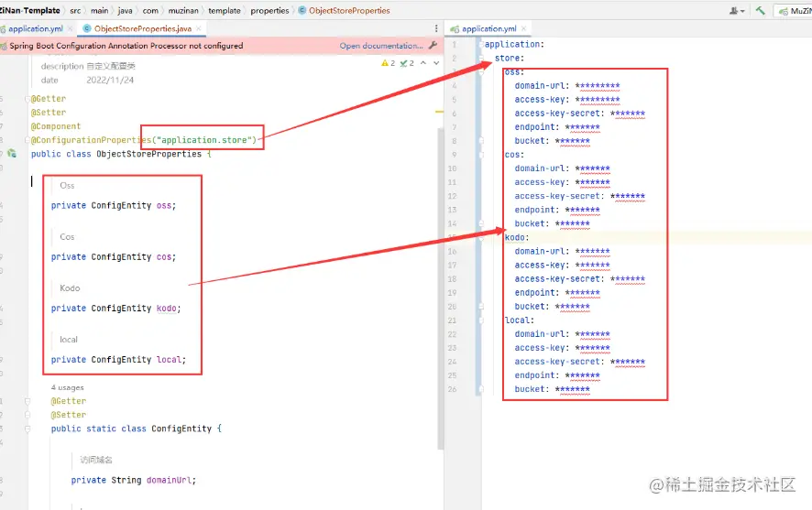812x510 pixels.
Task: Click com in the navigation breadcrumb
Action: 150,10
